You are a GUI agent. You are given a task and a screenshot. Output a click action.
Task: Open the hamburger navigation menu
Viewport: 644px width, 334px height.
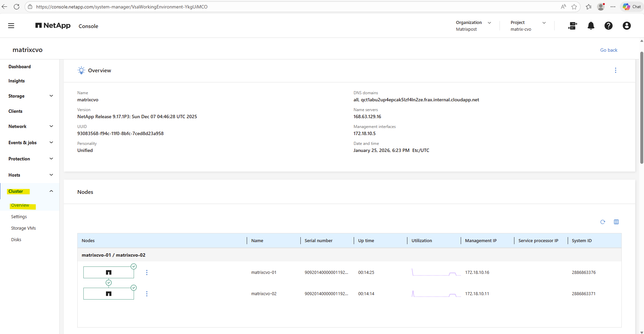[11, 26]
